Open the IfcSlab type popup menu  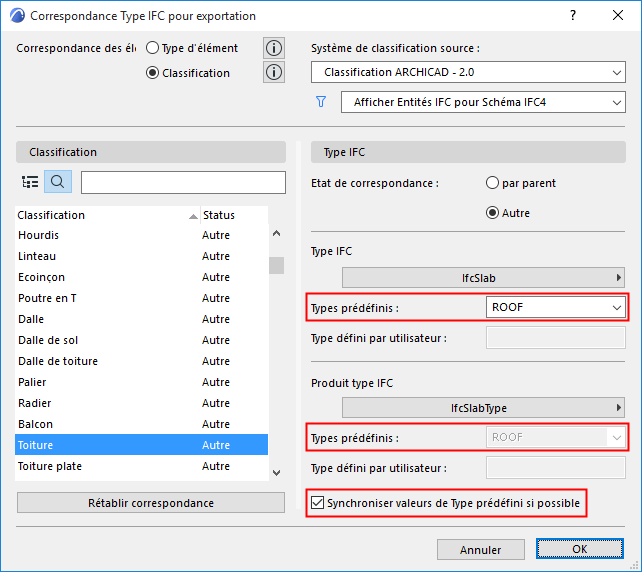click(x=483, y=277)
